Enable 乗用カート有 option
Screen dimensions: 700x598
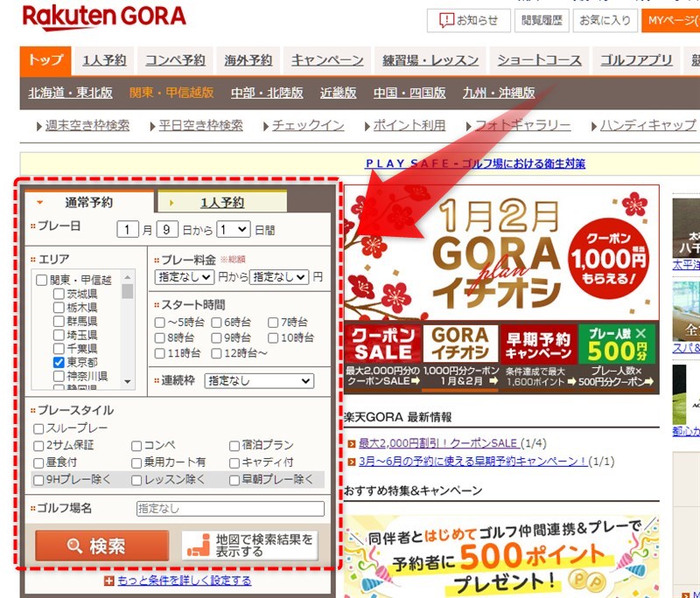[136, 463]
